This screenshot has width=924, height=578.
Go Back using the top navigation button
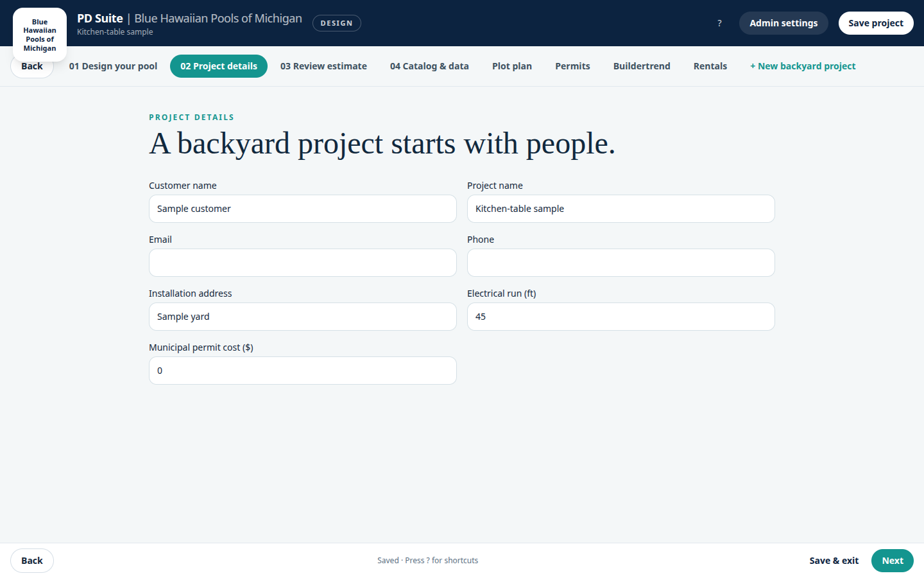point(32,67)
